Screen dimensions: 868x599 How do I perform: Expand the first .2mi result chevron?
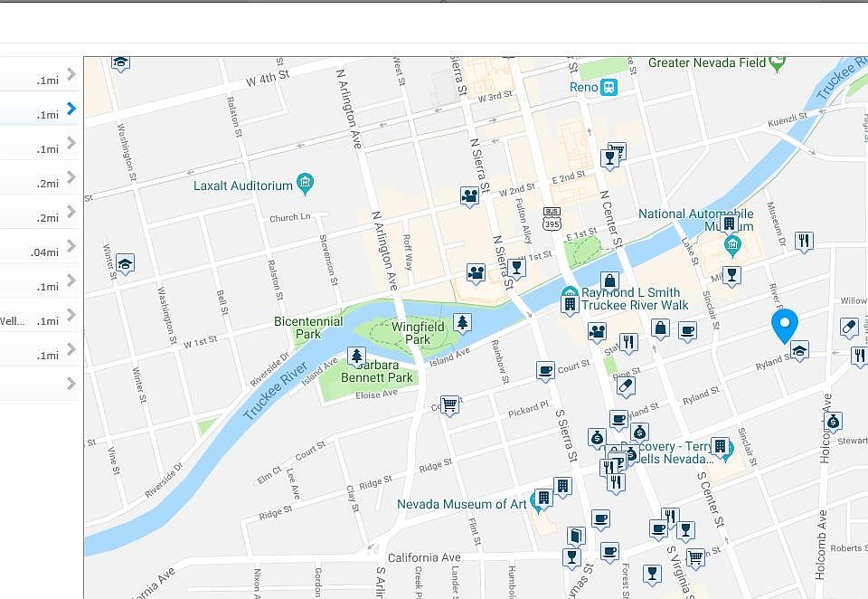(71, 176)
